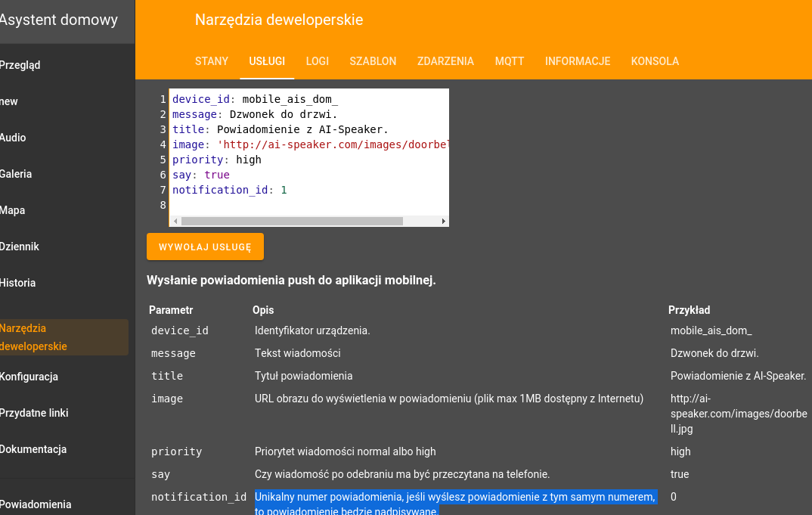Click the title parameter cell
The width and height of the screenshot is (812, 515).
tap(167, 376)
